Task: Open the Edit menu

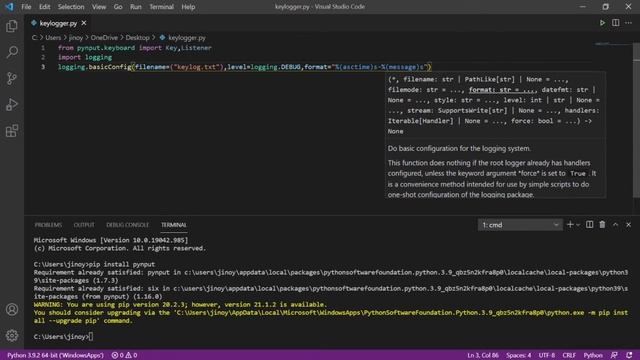Action: click(x=44, y=7)
